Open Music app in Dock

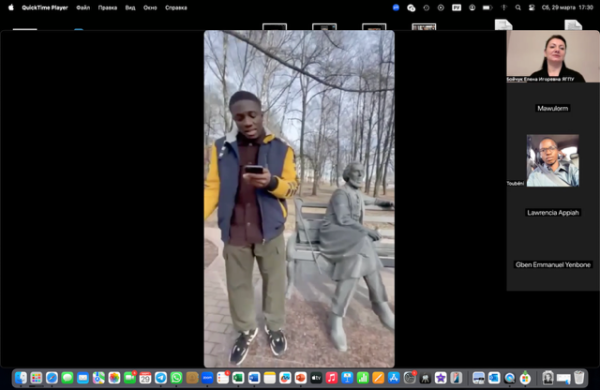(332, 378)
